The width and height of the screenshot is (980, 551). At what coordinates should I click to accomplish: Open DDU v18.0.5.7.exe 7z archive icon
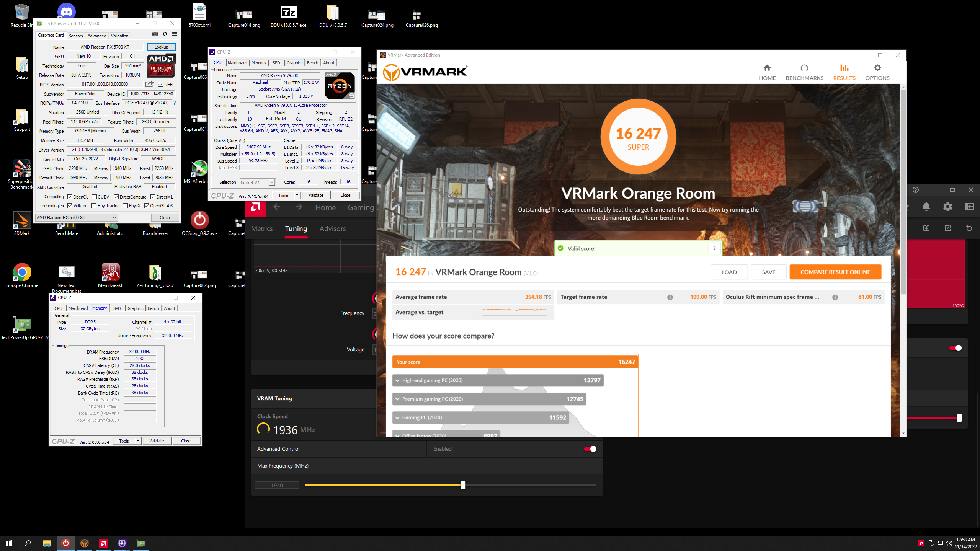pyautogui.click(x=288, y=16)
